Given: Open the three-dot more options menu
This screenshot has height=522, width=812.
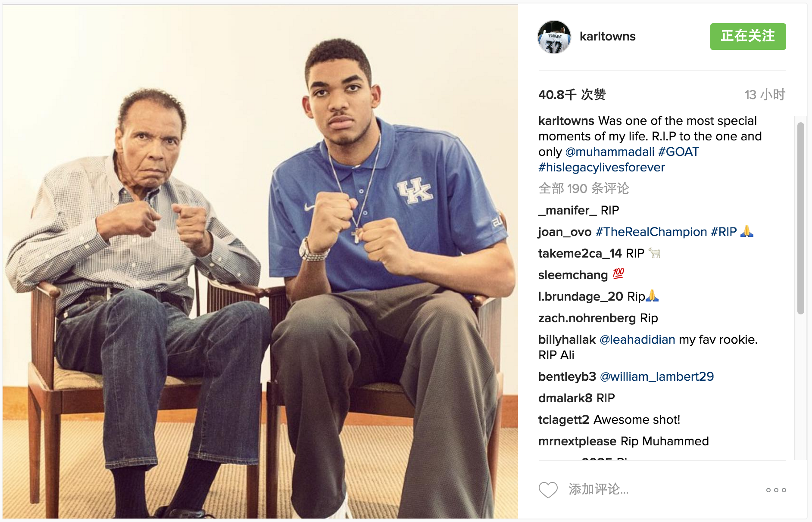Looking at the screenshot, I should [776, 490].
